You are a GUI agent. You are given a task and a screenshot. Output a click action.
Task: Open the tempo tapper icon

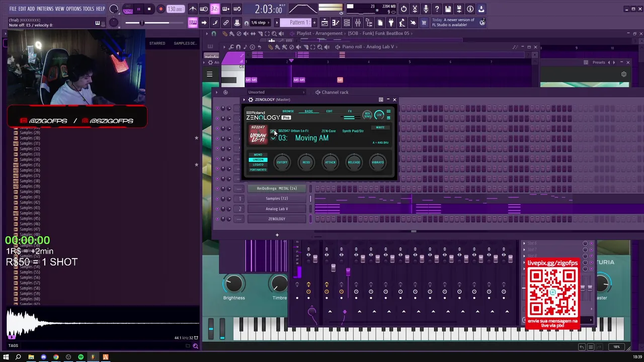[x=402, y=23]
